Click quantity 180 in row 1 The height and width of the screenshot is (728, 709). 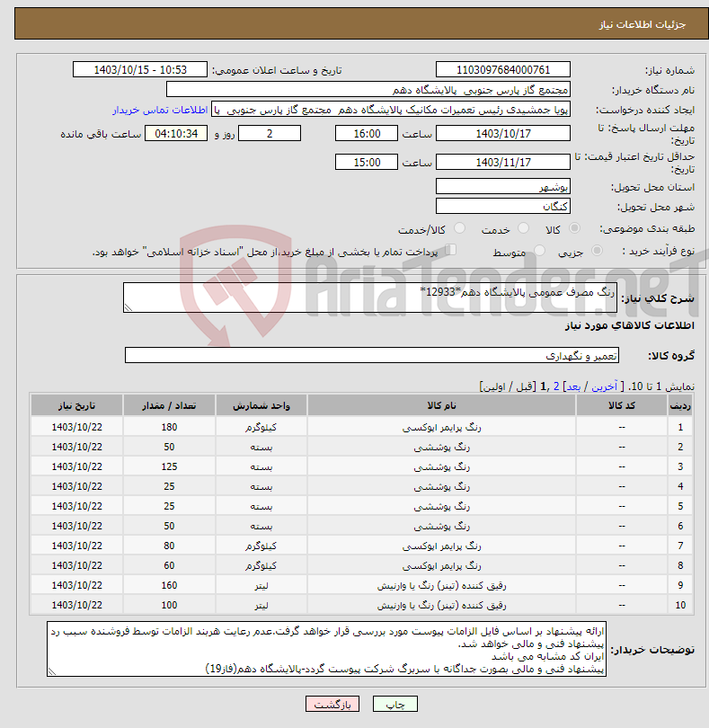[169, 427]
